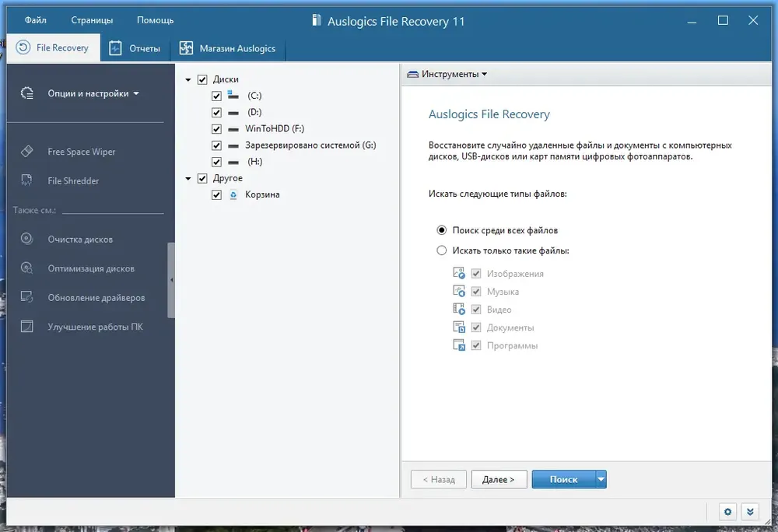Click the Очистка дисков icon
Screen dimensions: 778x532
pyautogui.click(x=26, y=239)
